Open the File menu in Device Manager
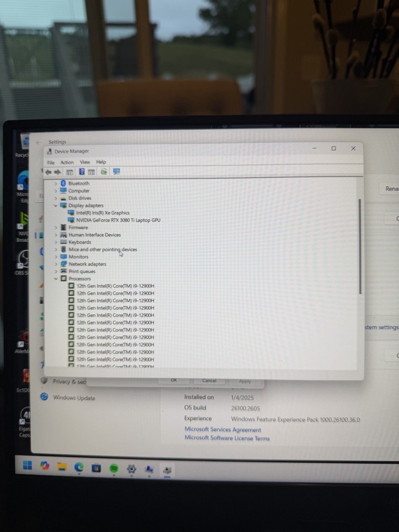Viewport: 399px width, 532px height. pyautogui.click(x=51, y=163)
